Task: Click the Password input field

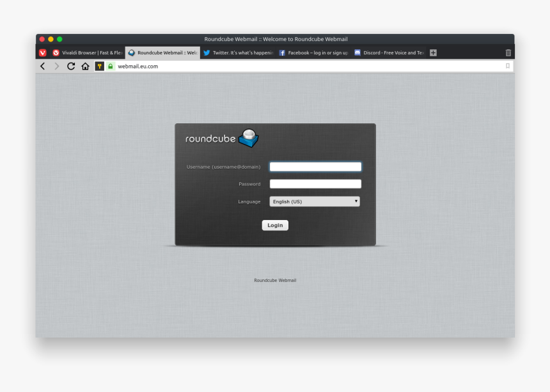Action: coord(315,184)
